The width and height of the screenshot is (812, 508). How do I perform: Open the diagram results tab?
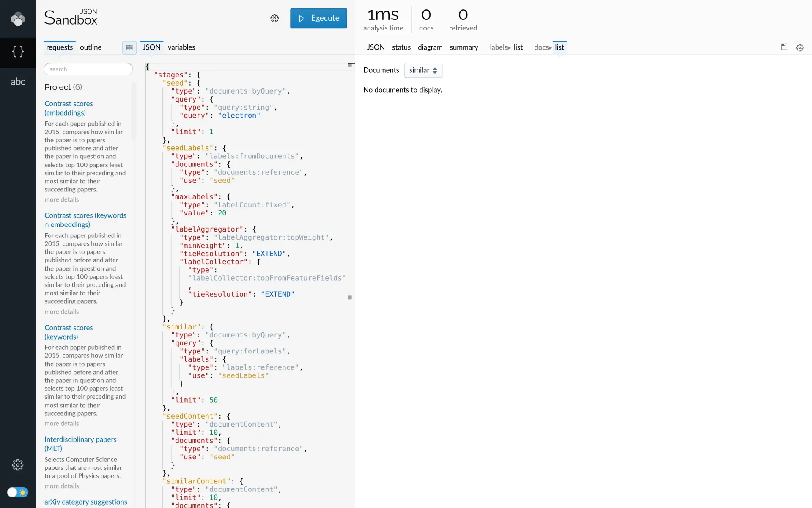point(430,47)
